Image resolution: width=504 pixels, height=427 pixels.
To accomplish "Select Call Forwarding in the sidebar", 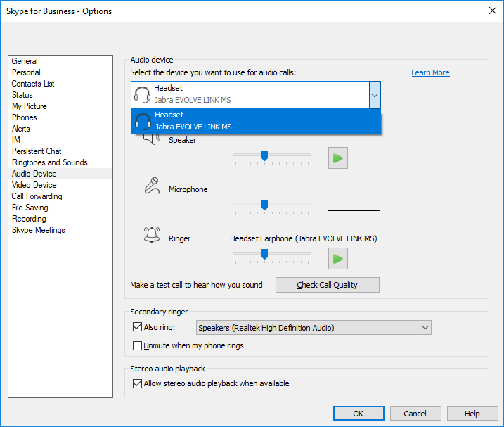I will click(37, 196).
